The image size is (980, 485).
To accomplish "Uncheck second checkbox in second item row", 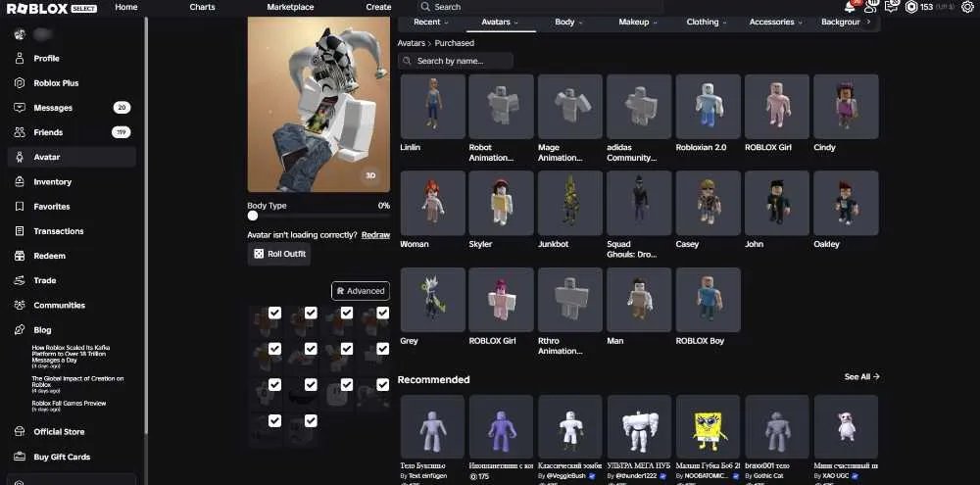I will 311,349.
